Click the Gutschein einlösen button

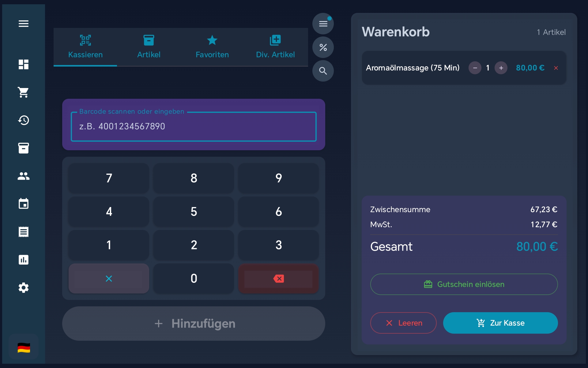(x=464, y=284)
